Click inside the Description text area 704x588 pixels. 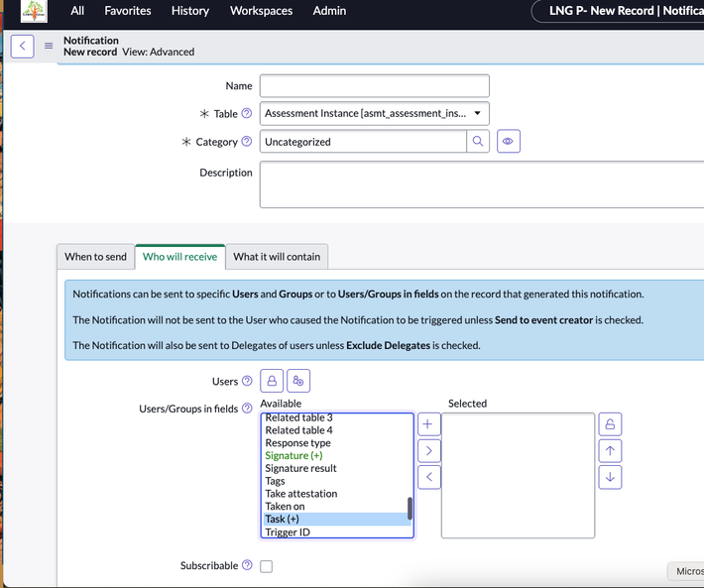[x=482, y=184]
